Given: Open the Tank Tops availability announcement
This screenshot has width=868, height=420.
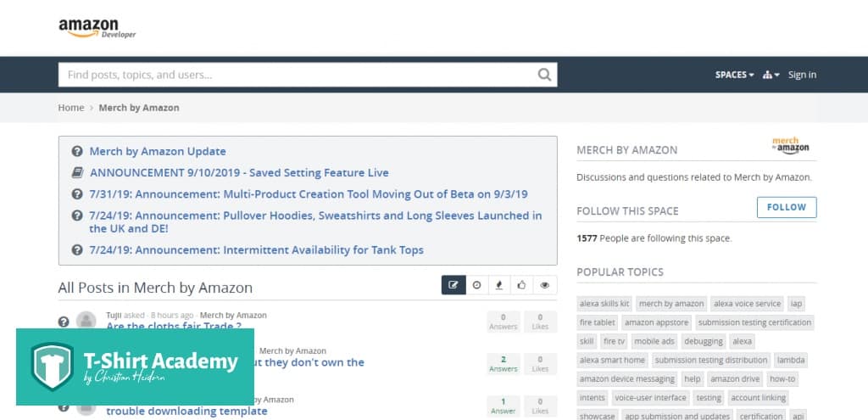Looking at the screenshot, I should coord(256,250).
